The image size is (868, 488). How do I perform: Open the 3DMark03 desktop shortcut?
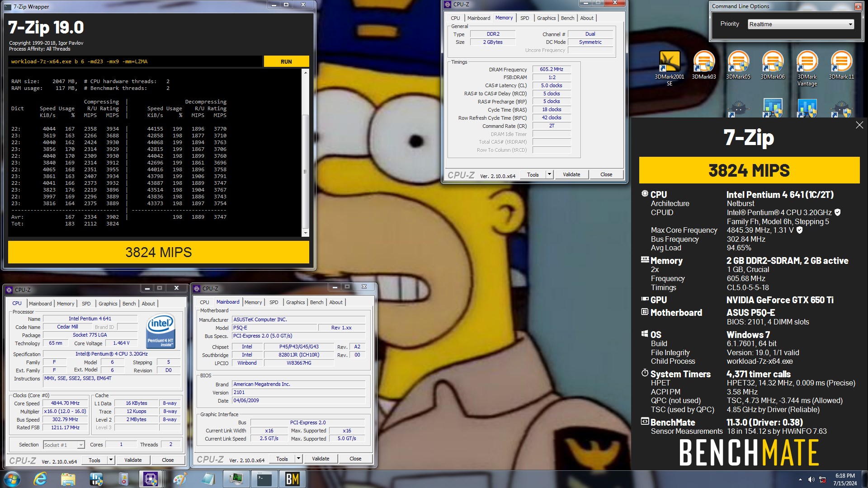(x=704, y=65)
